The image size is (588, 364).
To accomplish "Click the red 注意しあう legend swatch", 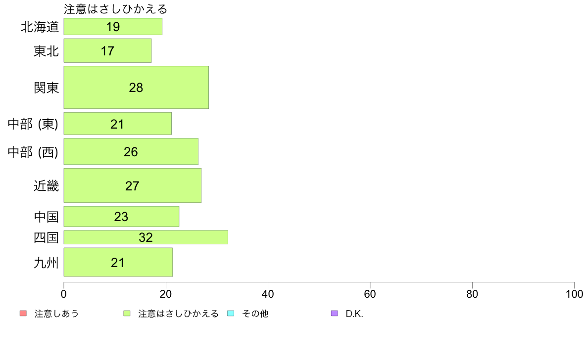I will point(23,314).
